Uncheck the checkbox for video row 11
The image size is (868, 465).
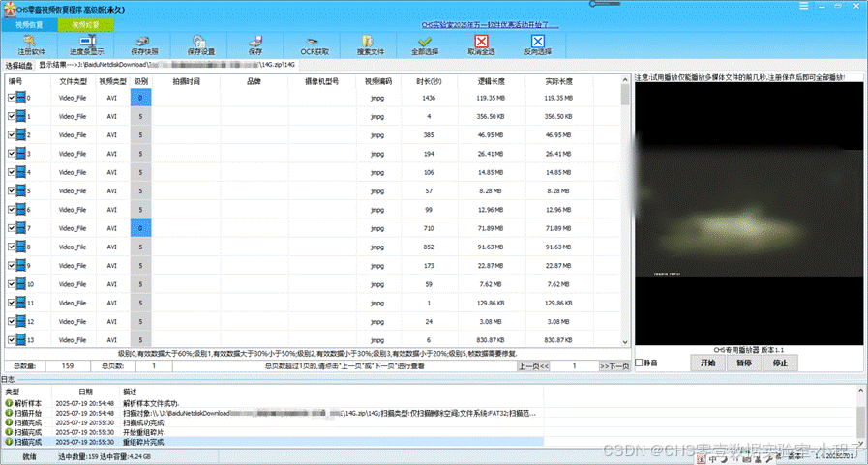point(11,303)
